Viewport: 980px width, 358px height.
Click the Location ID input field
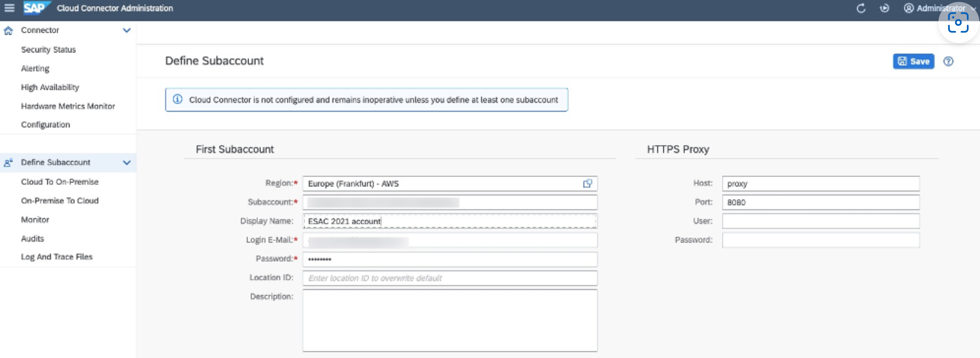pyautogui.click(x=450, y=278)
